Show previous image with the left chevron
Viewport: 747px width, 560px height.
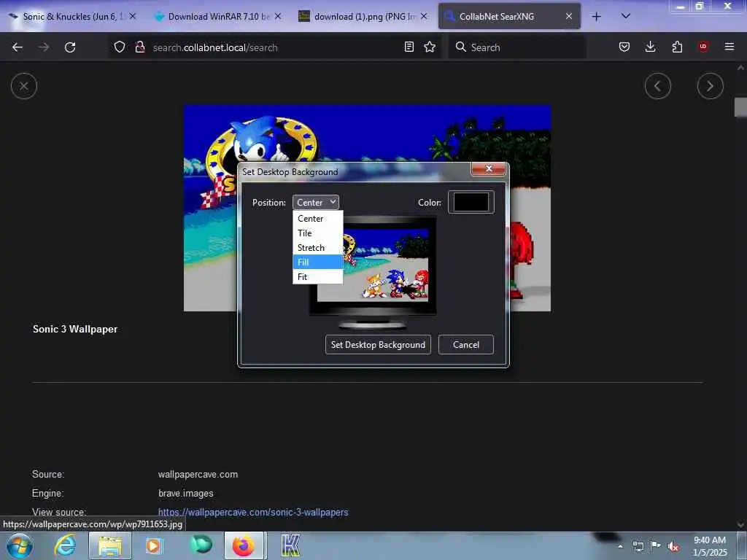pyautogui.click(x=658, y=86)
